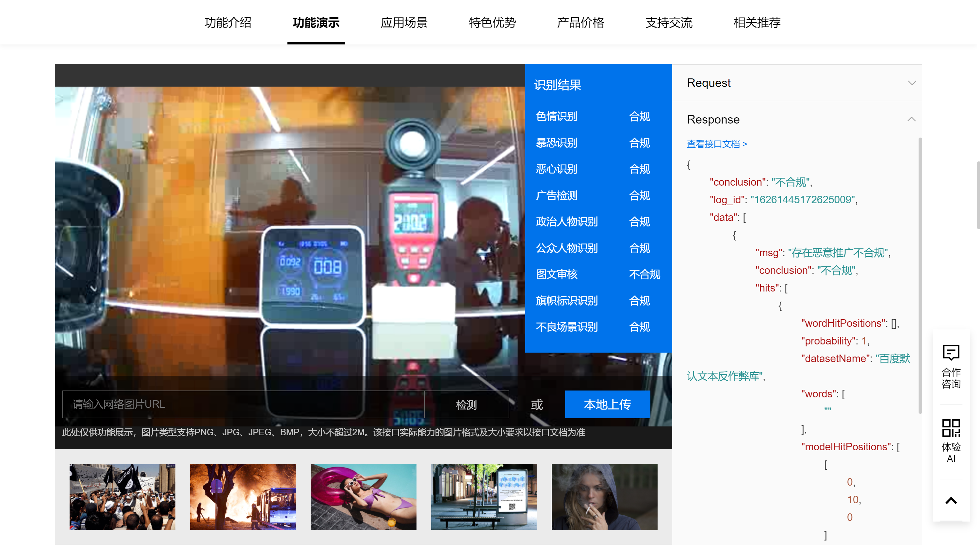Focus the image URL input field
The height and width of the screenshot is (549, 980).
243,404
